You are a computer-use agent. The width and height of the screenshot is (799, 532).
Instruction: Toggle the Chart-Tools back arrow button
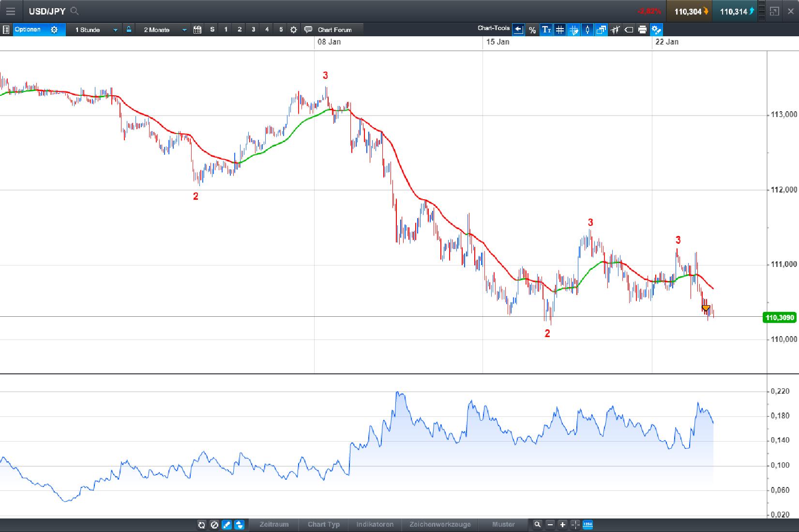(x=518, y=30)
